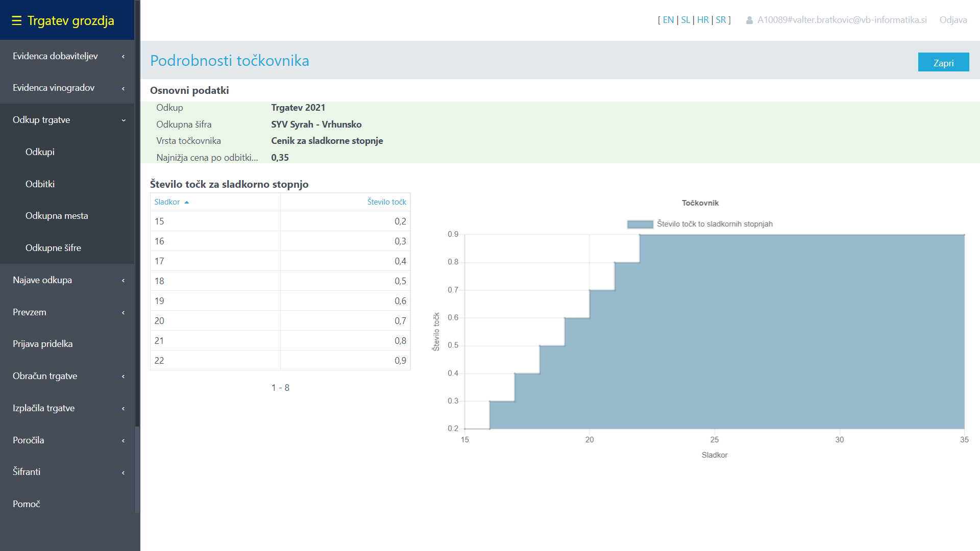Click the Točkovnik chart title
This screenshot has width=980, height=551.
[700, 203]
